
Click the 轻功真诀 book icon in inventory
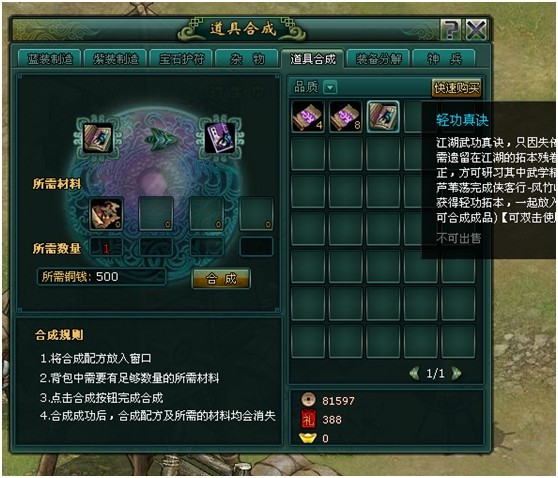pyautogui.click(x=383, y=117)
